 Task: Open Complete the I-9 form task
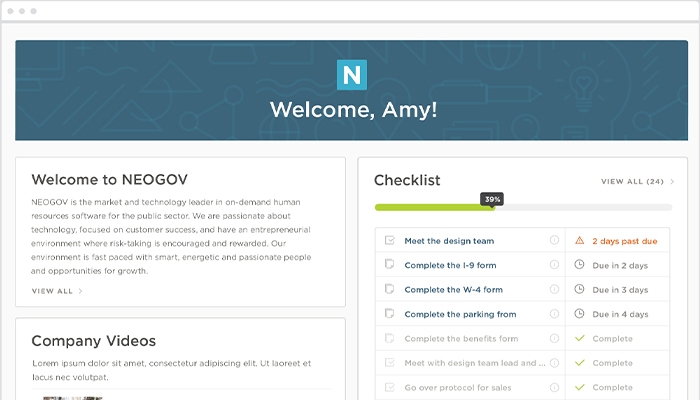(x=450, y=265)
